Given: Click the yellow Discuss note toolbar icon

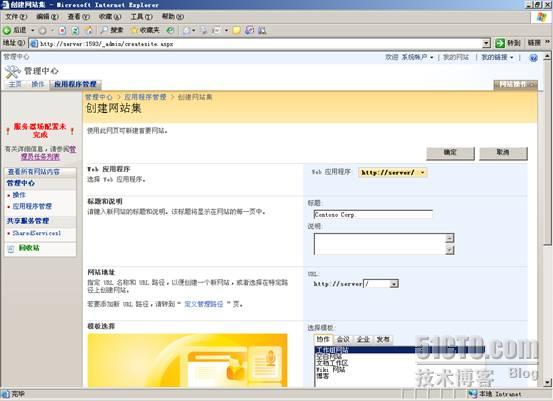Looking at the screenshot, I should [x=236, y=31].
